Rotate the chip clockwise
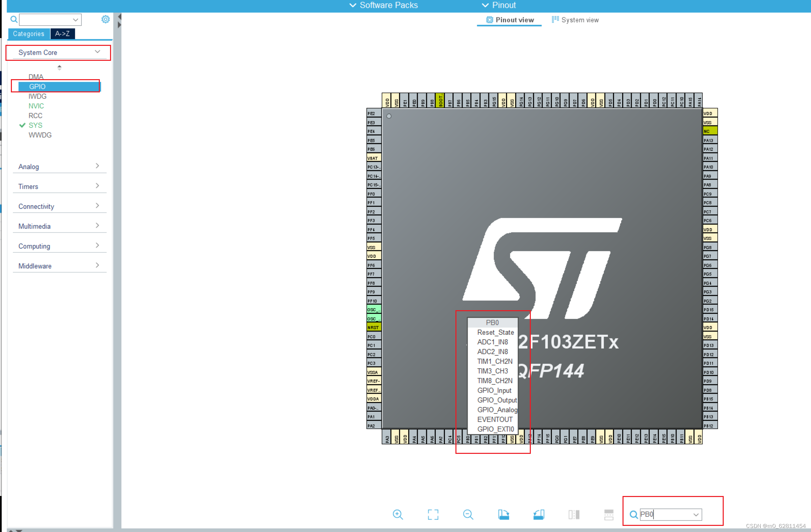This screenshot has width=811, height=532. click(x=504, y=515)
